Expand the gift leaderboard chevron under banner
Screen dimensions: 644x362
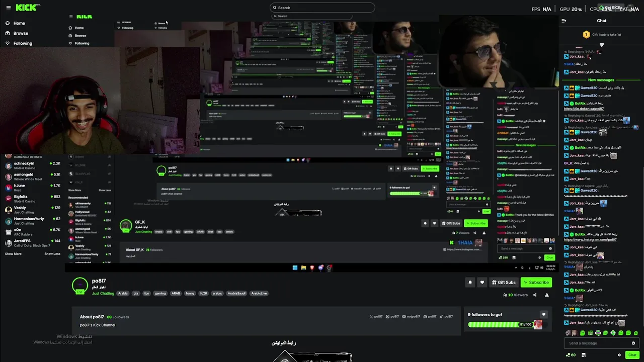pos(602,45)
